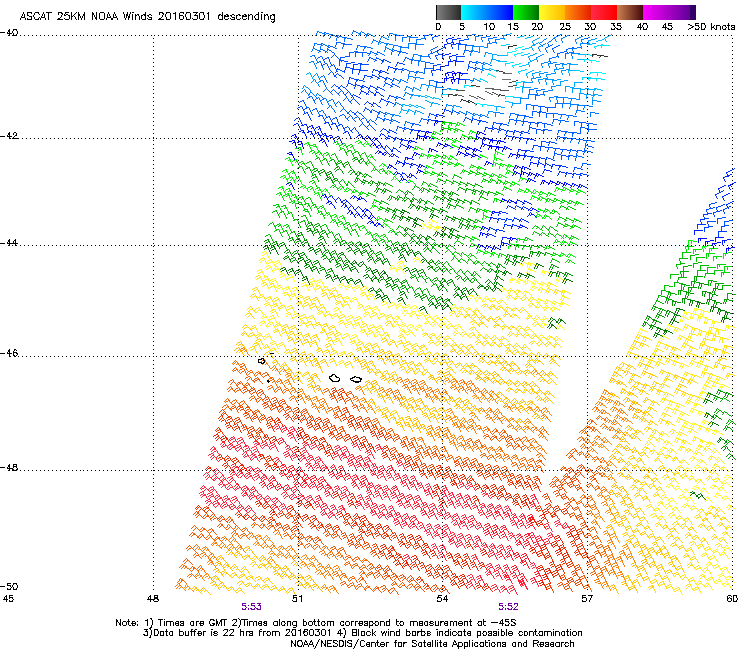Click the '-46' latitude axis label

tap(9, 354)
